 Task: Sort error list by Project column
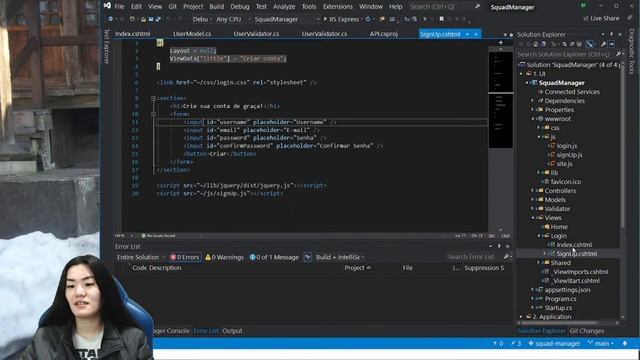(x=357, y=268)
